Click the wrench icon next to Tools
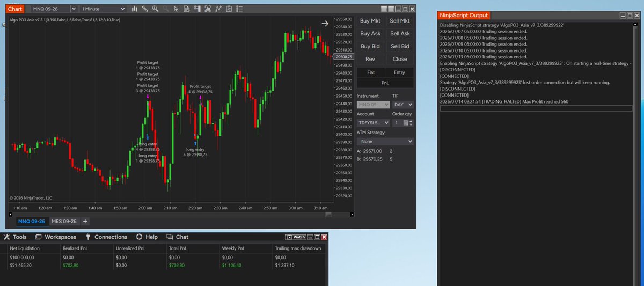This screenshot has width=644, height=286. pyautogui.click(x=6, y=237)
